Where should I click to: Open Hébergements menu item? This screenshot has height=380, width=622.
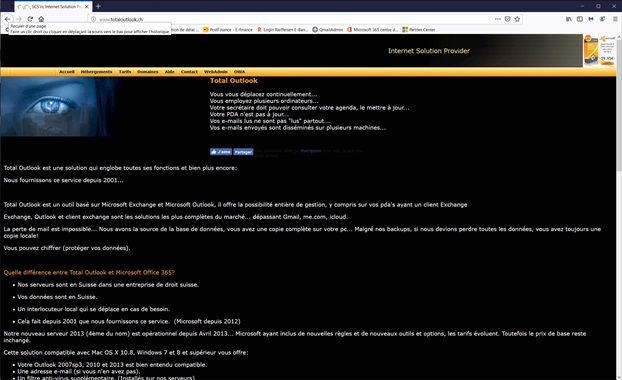coord(96,72)
